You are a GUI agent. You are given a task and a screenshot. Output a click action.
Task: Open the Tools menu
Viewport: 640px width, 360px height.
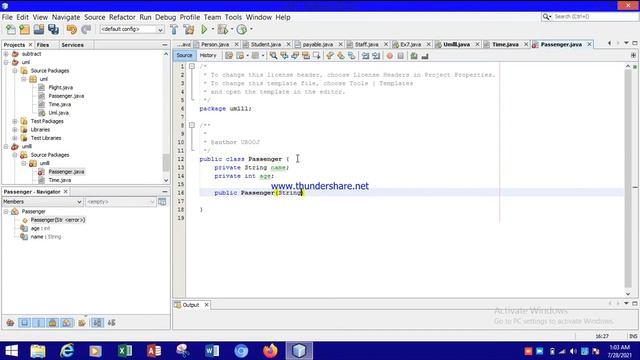[x=233, y=17]
